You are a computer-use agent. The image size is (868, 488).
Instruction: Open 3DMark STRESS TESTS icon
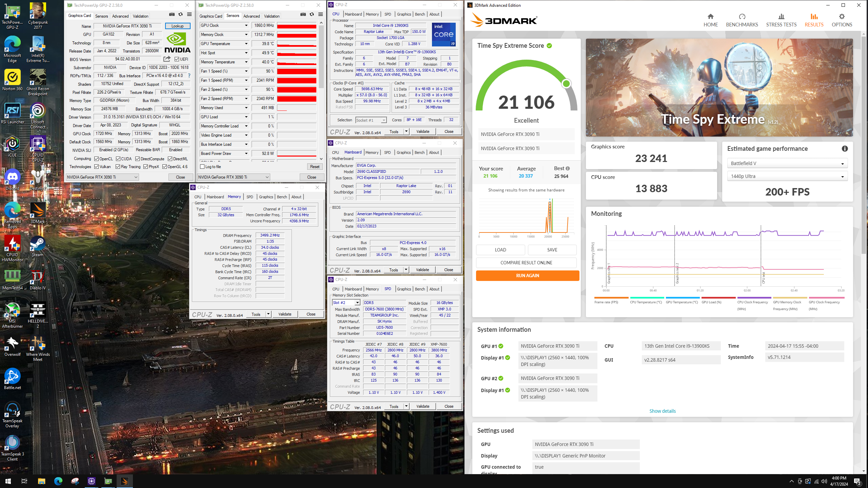(781, 17)
